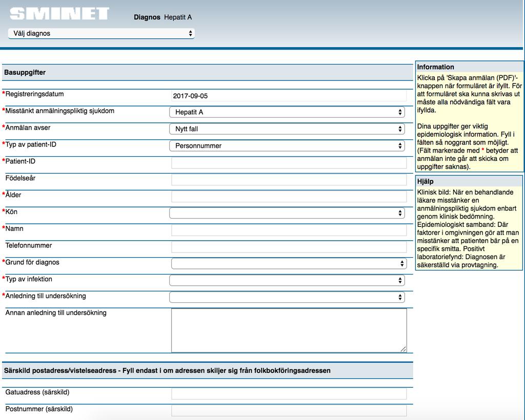Screen dimensions: 525x420
Task: Click the Telefonnummer input field
Action: pos(289,247)
